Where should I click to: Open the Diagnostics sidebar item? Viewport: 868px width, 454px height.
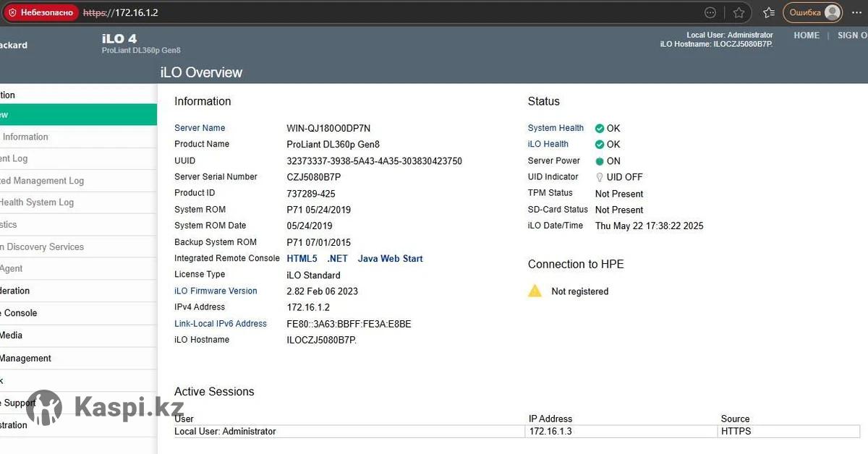point(78,225)
